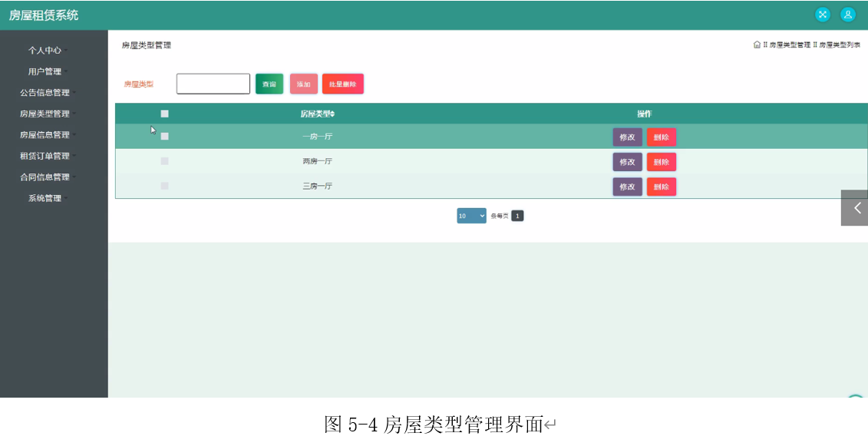Check the select-all checkbox in table header
868x446 pixels.
click(x=163, y=113)
